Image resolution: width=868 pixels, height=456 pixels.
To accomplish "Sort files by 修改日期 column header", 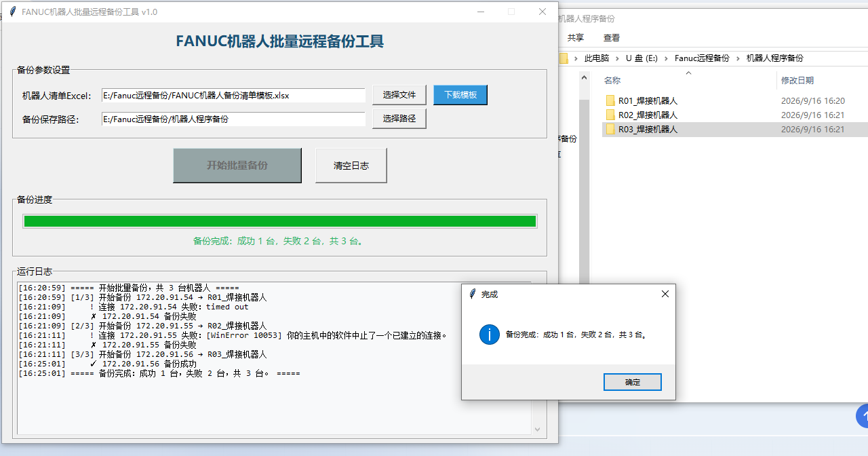I will coord(797,80).
